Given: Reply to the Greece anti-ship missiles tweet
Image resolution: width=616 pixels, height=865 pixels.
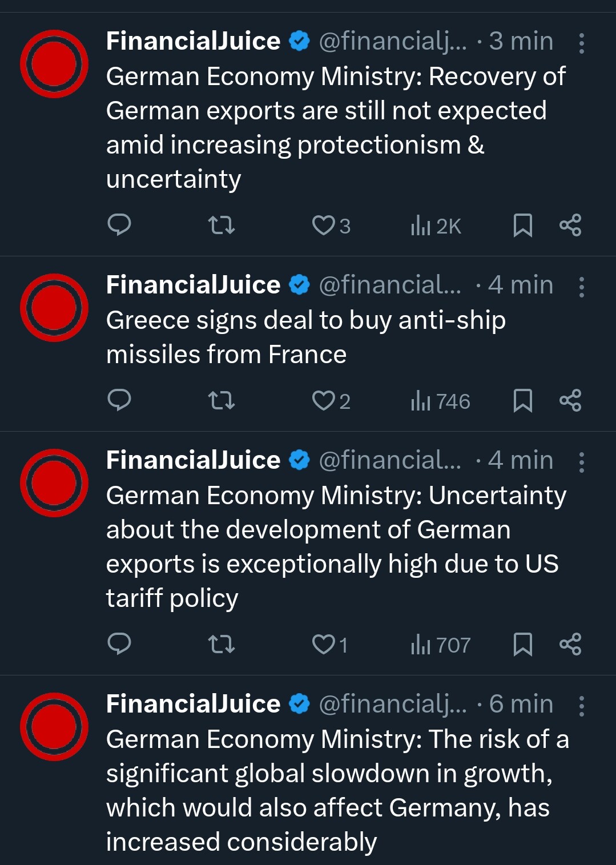Looking at the screenshot, I should pyautogui.click(x=119, y=400).
